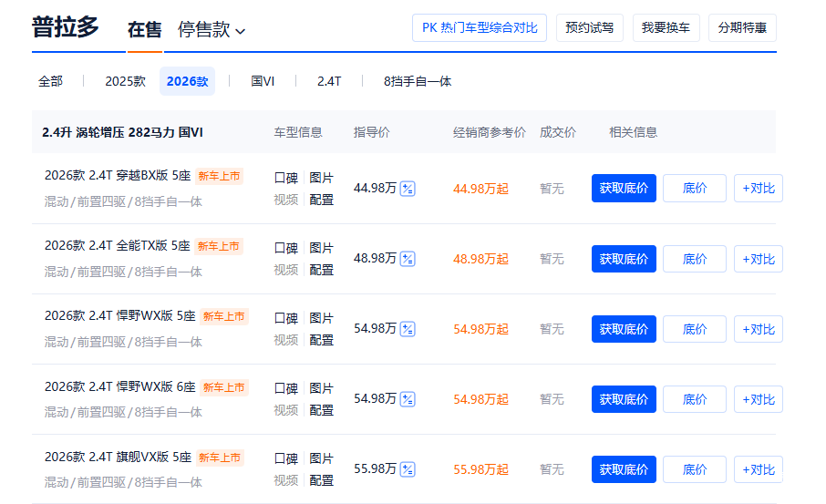This screenshot has height=504, width=826.
Task: Open 配置 for 悍野WX版 6座
Action: pos(321,410)
